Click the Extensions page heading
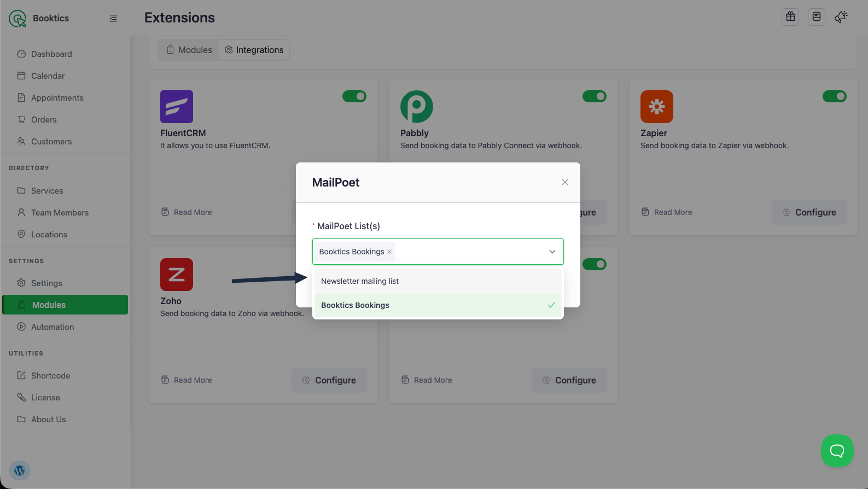This screenshot has width=868, height=489. point(179,18)
